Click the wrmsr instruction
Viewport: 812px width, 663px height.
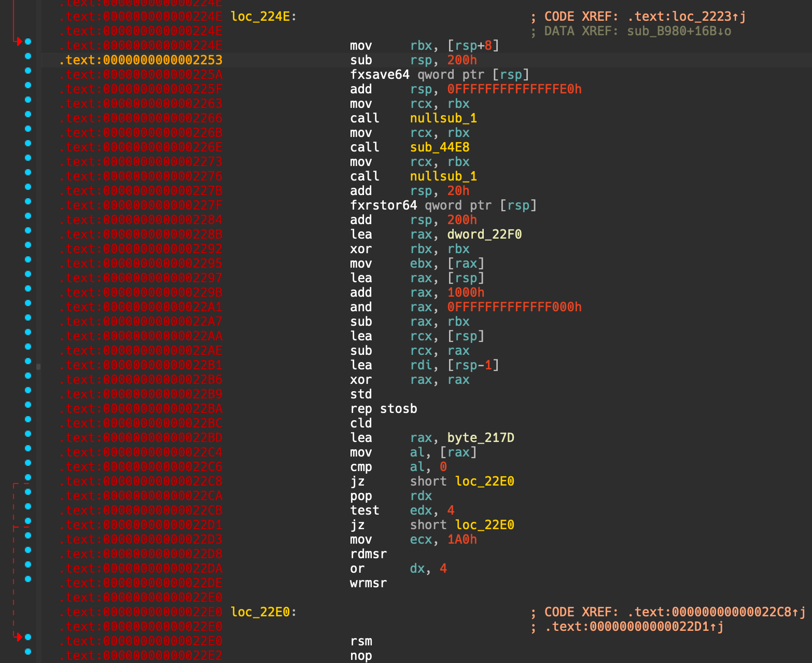(368, 583)
